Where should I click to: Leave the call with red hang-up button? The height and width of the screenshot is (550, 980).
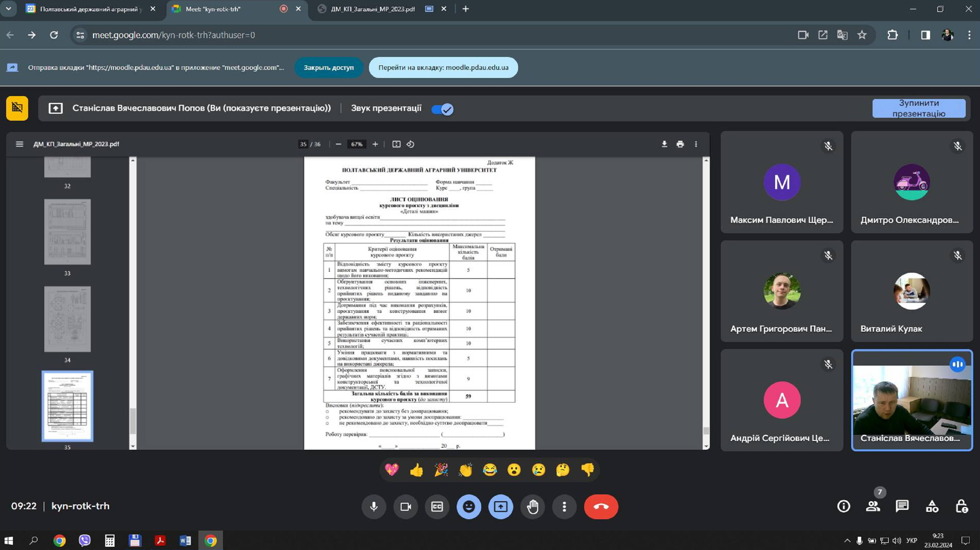coord(601,506)
